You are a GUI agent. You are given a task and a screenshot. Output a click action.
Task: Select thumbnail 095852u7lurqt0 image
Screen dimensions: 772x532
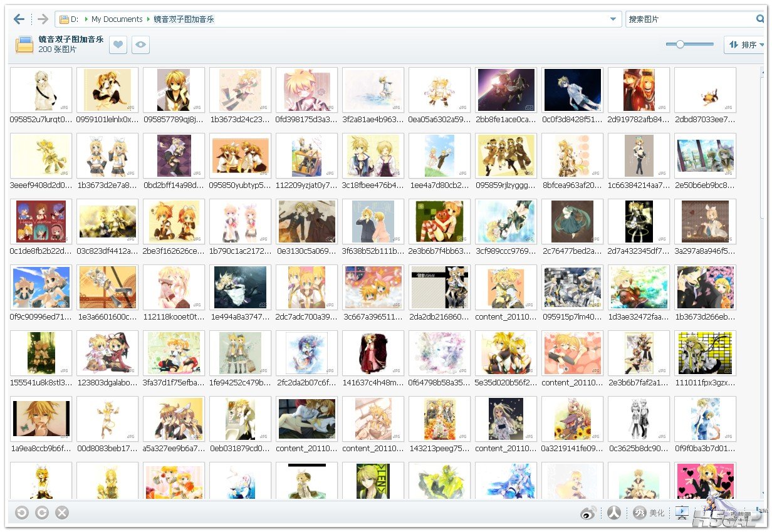41,90
